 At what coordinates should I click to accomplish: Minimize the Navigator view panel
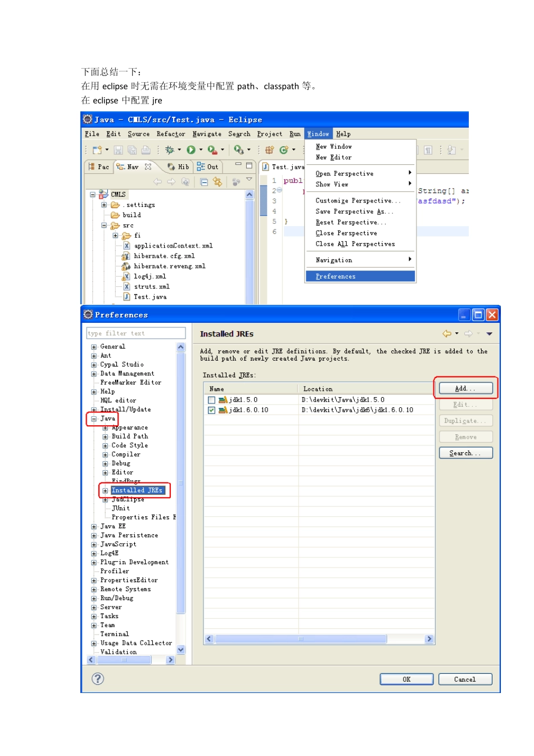(238, 165)
